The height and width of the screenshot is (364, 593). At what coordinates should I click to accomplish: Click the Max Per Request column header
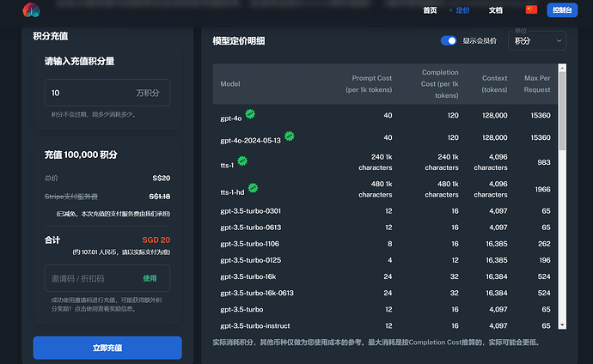click(537, 84)
